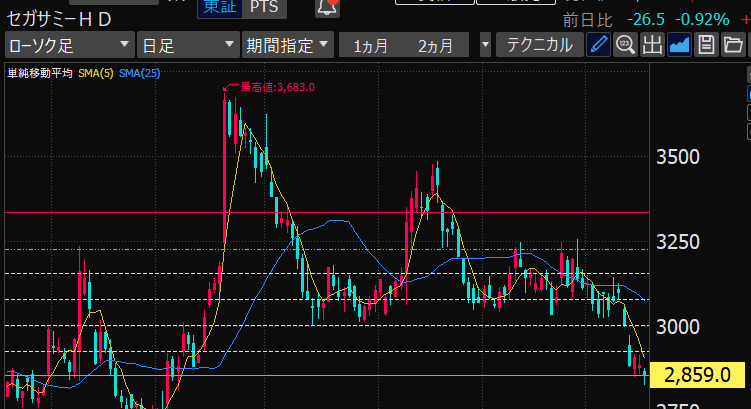Open the テクニカル indicators button
The width and height of the screenshot is (751, 409).
(540, 45)
